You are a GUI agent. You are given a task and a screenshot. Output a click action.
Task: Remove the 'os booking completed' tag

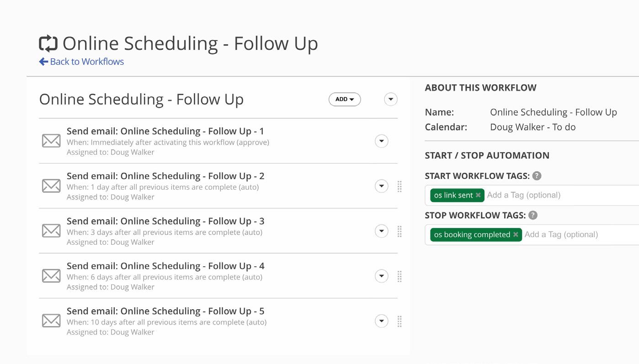point(516,234)
